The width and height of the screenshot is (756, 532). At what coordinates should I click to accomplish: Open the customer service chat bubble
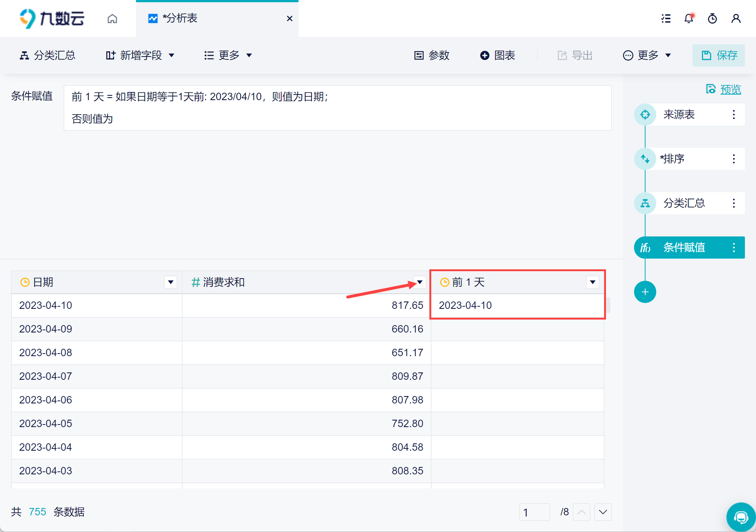click(740, 516)
